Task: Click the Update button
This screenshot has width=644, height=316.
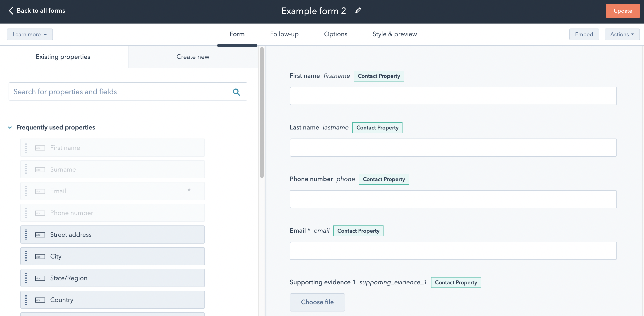Action: pyautogui.click(x=623, y=11)
